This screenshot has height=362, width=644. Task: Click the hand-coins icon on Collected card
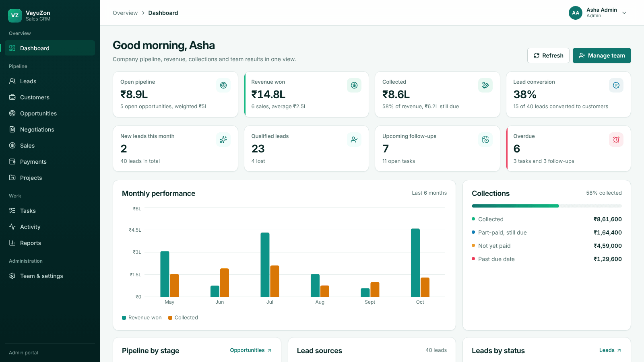pyautogui.click(x=485, y=85)
